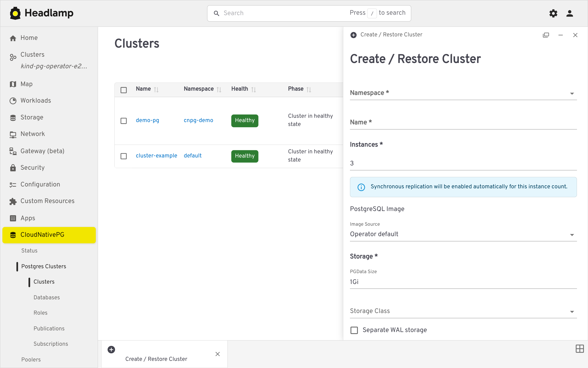This screenshot has width=588, height=368.
Task: Focus the Search input field
Action: [x=284, y=13]
